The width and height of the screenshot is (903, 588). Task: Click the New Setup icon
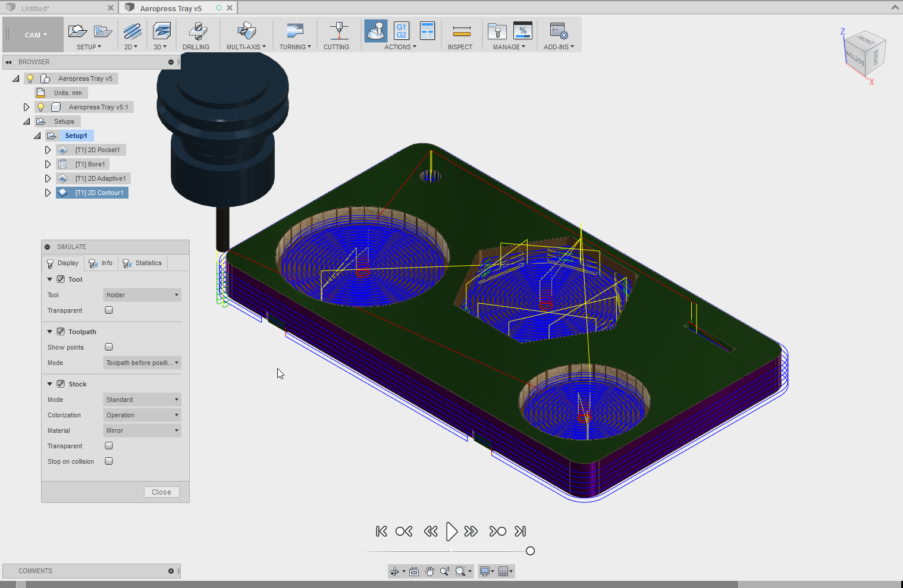pyautogui.click(x=77, y=31)
